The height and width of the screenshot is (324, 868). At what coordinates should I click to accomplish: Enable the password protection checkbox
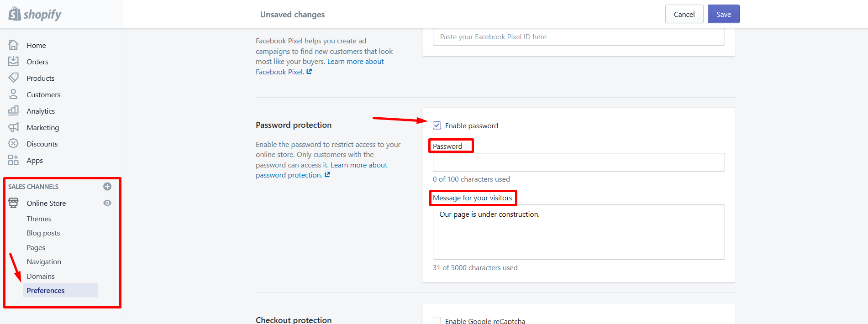point(437,125)
